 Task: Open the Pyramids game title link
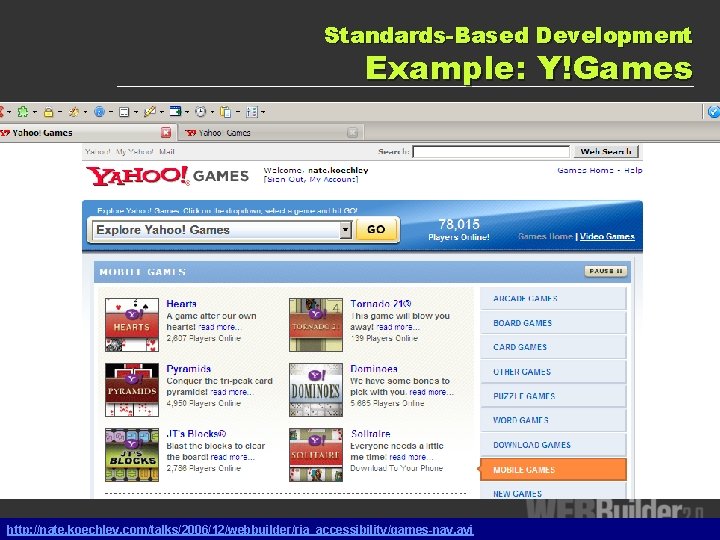coord(189,369)
